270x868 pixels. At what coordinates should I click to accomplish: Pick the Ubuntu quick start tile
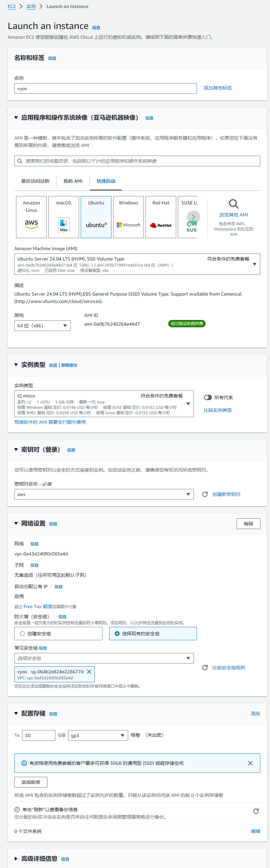(96, 217)
